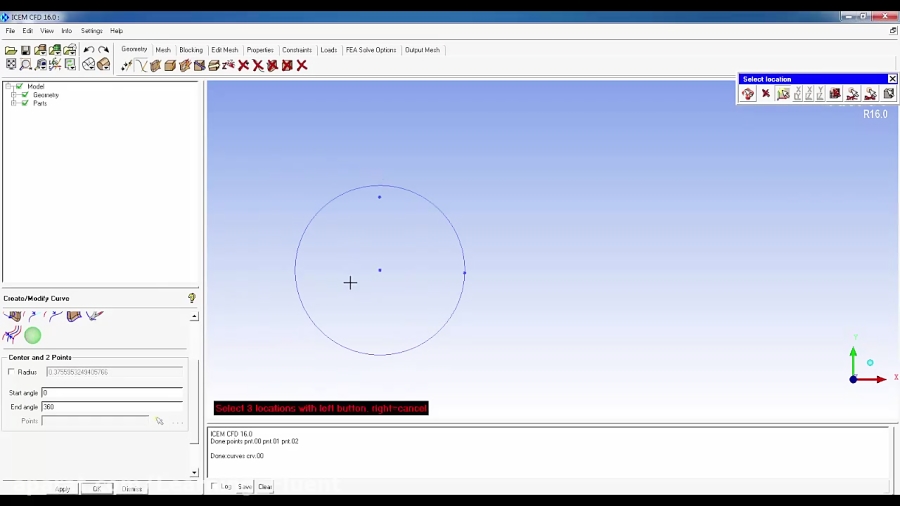Click the red X cancel icon in Select location
This screenshot has width=900, height=506.
click(x=766, y=94)
